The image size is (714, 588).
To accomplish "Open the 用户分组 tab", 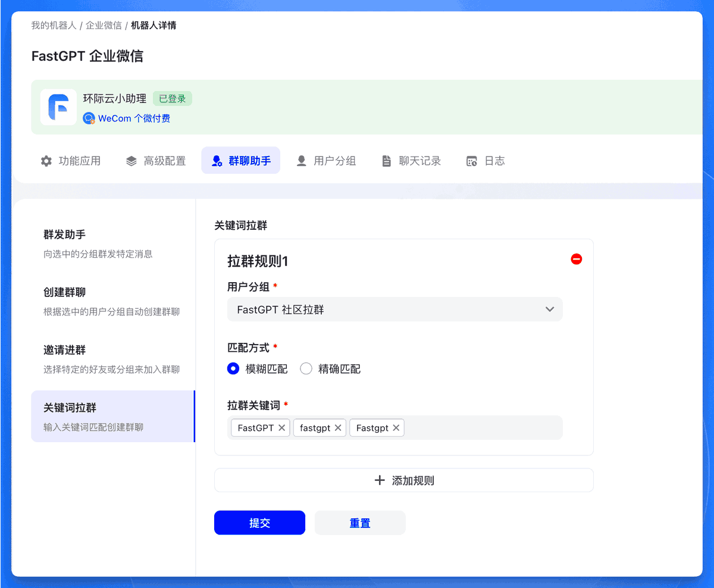I will point(327,161).
